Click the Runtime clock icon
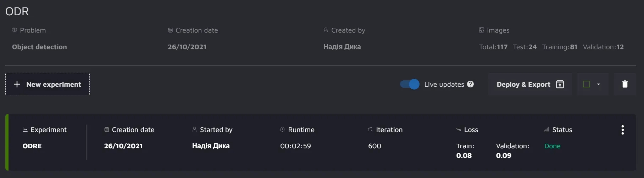Screen dimensions: 644x178 click(282, 130)
